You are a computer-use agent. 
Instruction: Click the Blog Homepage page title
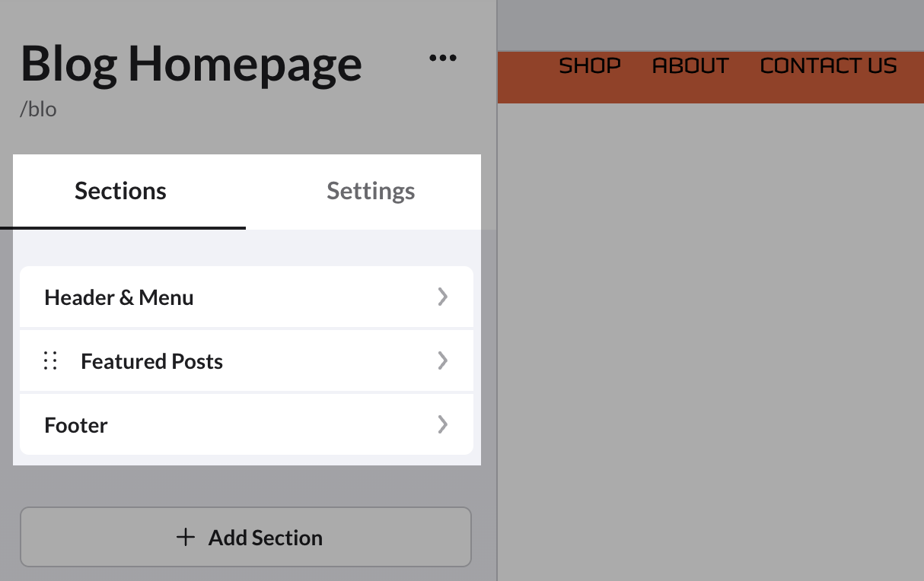191,63
